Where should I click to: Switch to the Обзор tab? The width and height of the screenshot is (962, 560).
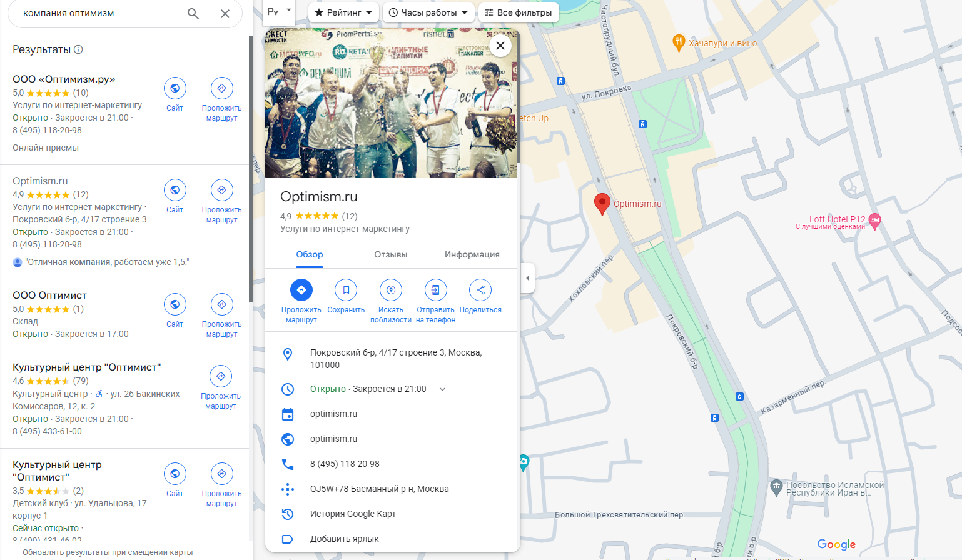click(310, 254)
